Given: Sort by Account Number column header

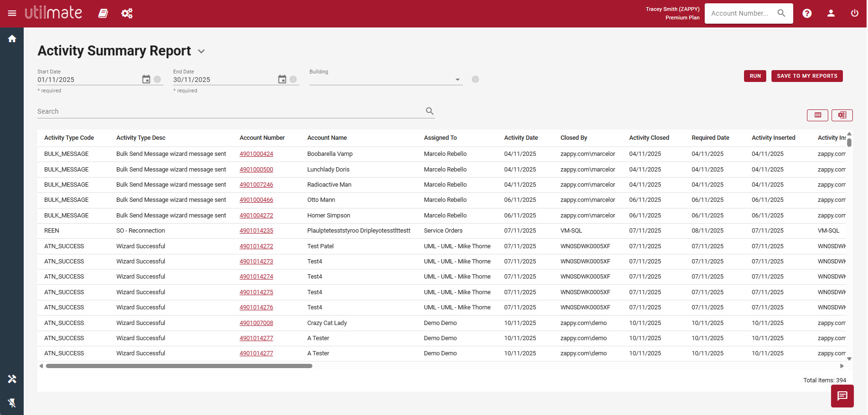Looking at the screenshot, I should pos(262,138).
